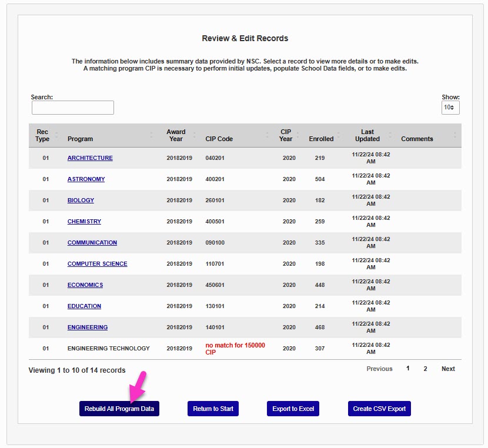Click the Next pagination link
This screenshot has width=488, height=448.
[448, 369]
